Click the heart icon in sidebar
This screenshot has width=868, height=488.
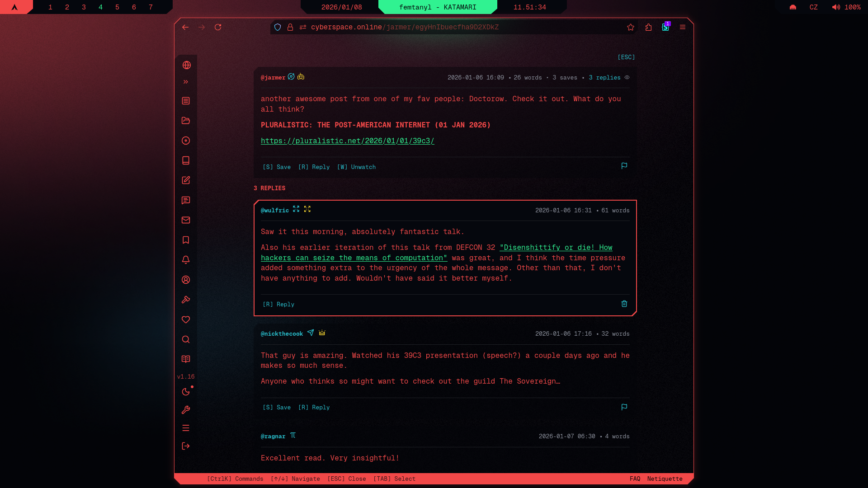coord(186,319)
